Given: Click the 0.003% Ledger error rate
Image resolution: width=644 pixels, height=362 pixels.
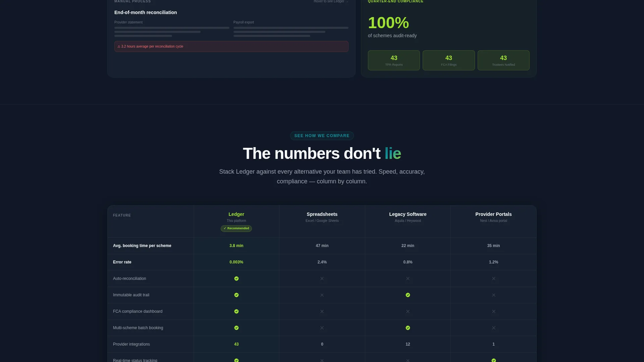Looking at the screenshot, I should (x=236, y=262).
